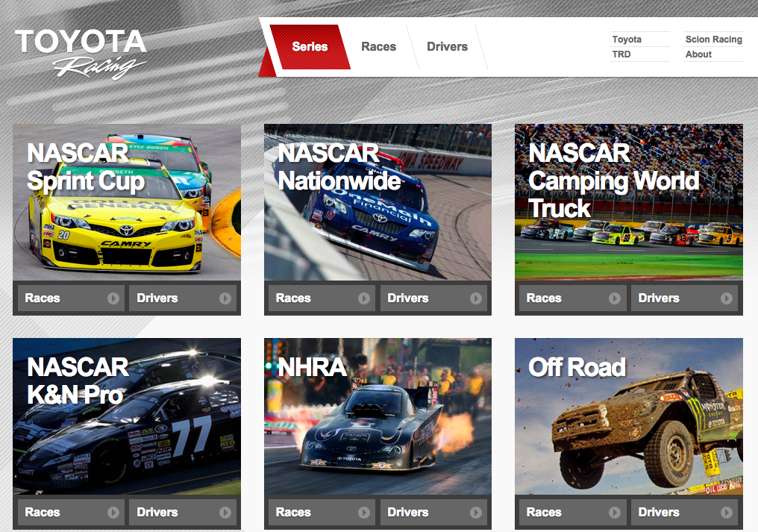Image resolution: width=758 pixels, height=532 pixels.
Task: Click the Camping World Truck Races arrow icon
Action: tap(615, 298)
